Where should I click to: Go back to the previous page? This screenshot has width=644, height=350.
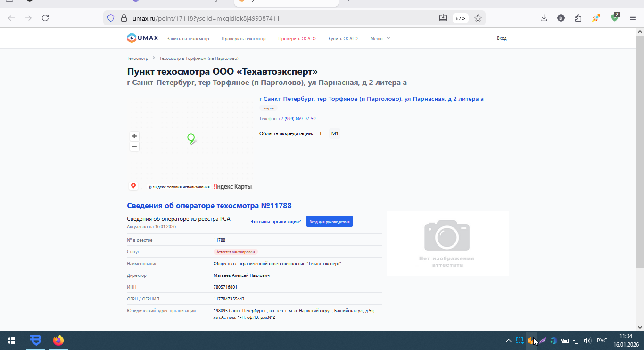pos(11,18)
